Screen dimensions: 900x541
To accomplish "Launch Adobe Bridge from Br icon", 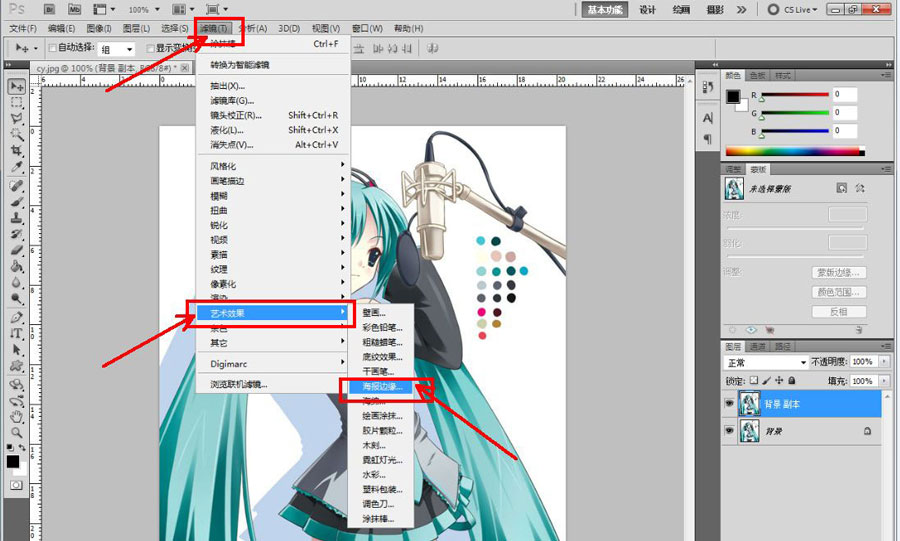I will 49,9.
